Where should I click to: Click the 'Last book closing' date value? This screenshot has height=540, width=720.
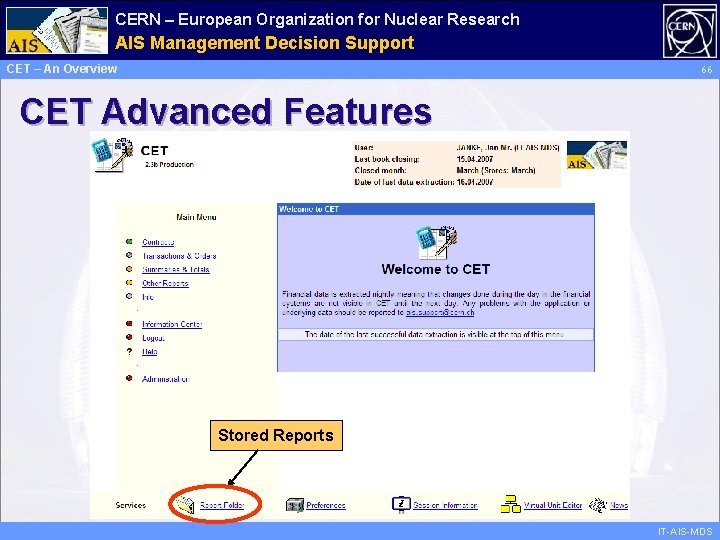point(475,159)
